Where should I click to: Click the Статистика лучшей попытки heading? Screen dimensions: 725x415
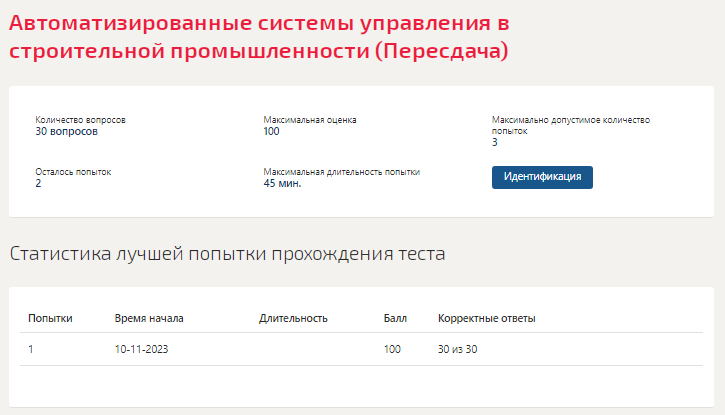pyautogui.click(x=227, y=254)
